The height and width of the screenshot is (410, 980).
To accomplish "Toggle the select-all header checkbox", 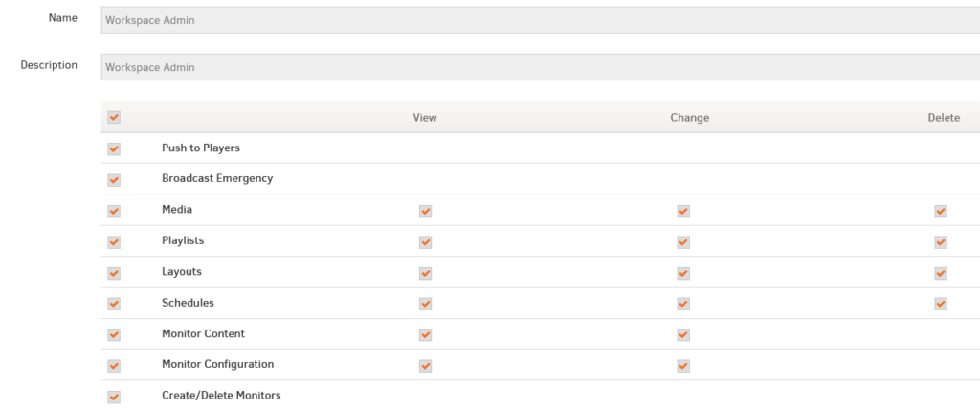I will pos(114,118).
